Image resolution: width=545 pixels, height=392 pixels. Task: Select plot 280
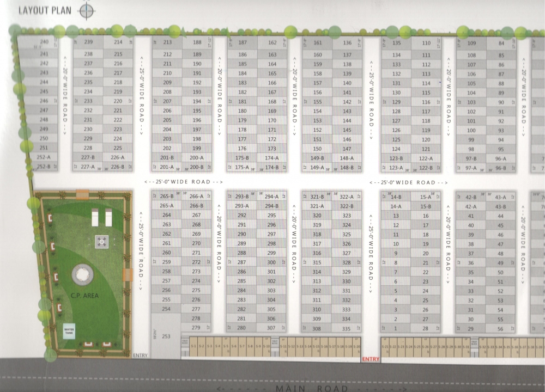click(241, 328)
